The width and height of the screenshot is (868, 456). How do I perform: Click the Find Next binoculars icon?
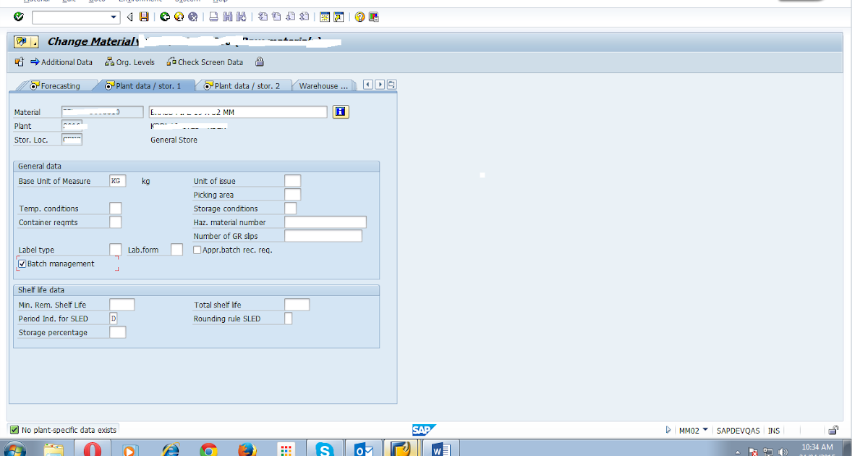(x=239, y=17)
